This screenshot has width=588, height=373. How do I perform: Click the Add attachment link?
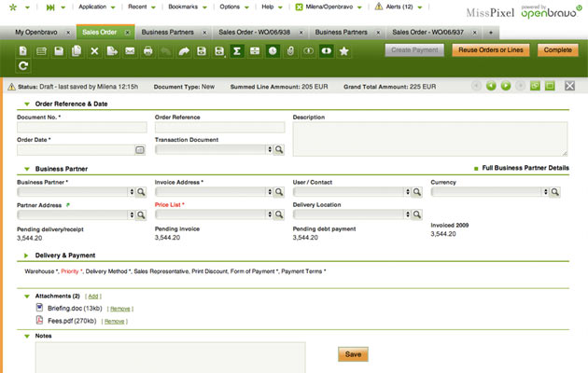pyautogui.click(x=93, y=297)
